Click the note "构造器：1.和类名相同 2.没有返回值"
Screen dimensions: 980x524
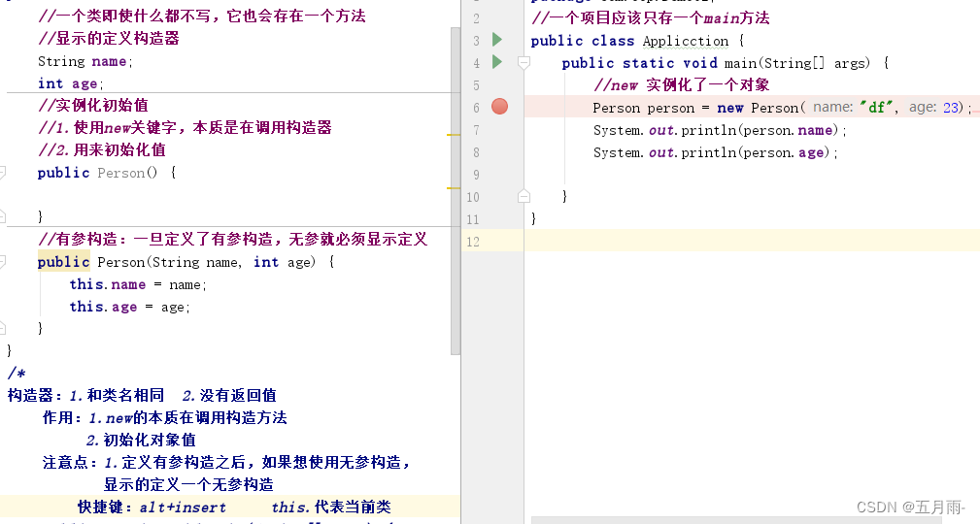click(142, 395)
